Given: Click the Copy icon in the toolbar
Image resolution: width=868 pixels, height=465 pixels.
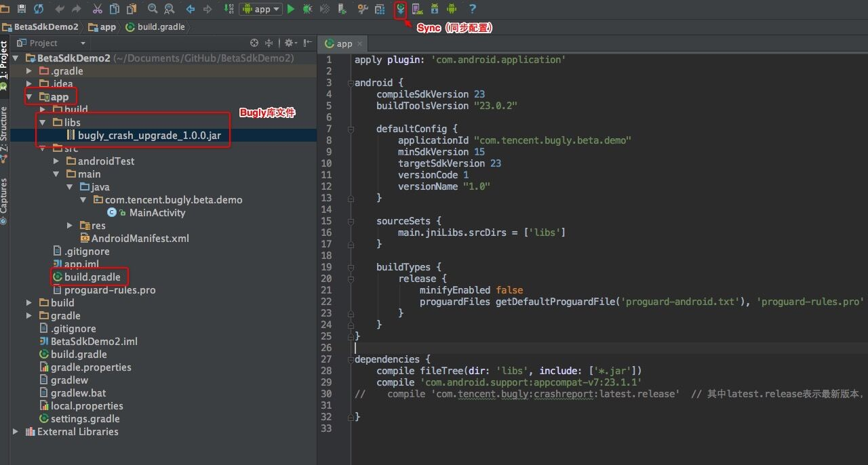Looking at the screenshot, I should pos(115,9).
